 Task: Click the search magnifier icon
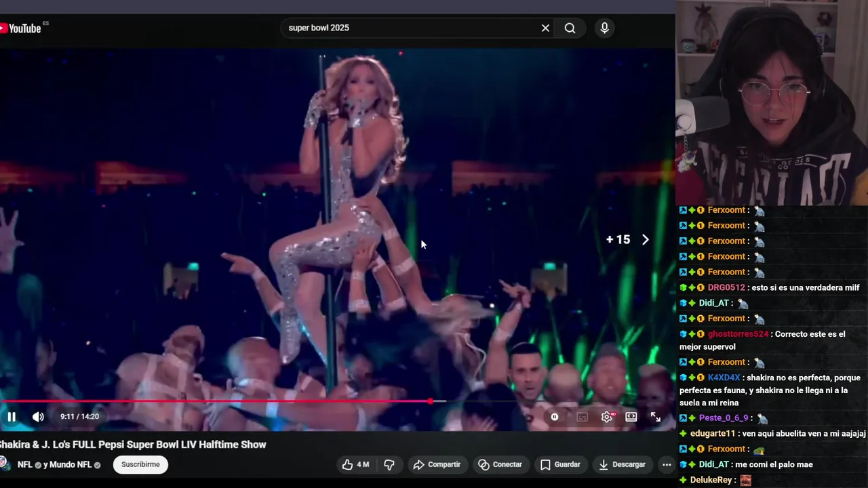[570, 28]
